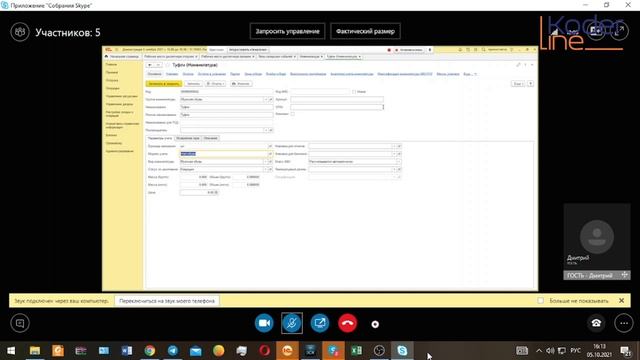
Task: Select Дмитрий's participant avatar thumbnail
Action: tap(597, 237)
